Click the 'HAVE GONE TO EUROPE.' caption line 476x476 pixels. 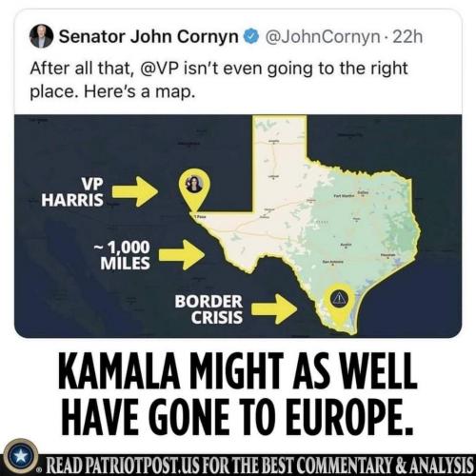point(239,416)
